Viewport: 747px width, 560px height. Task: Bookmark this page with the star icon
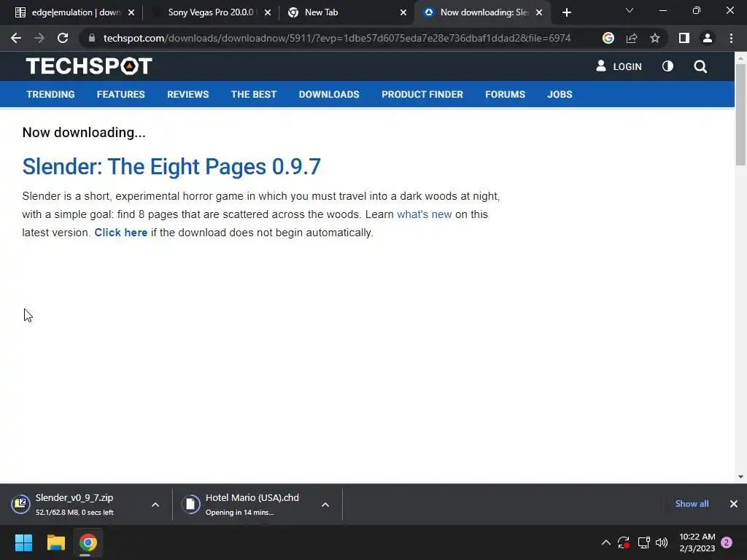[x=655, y=38]
